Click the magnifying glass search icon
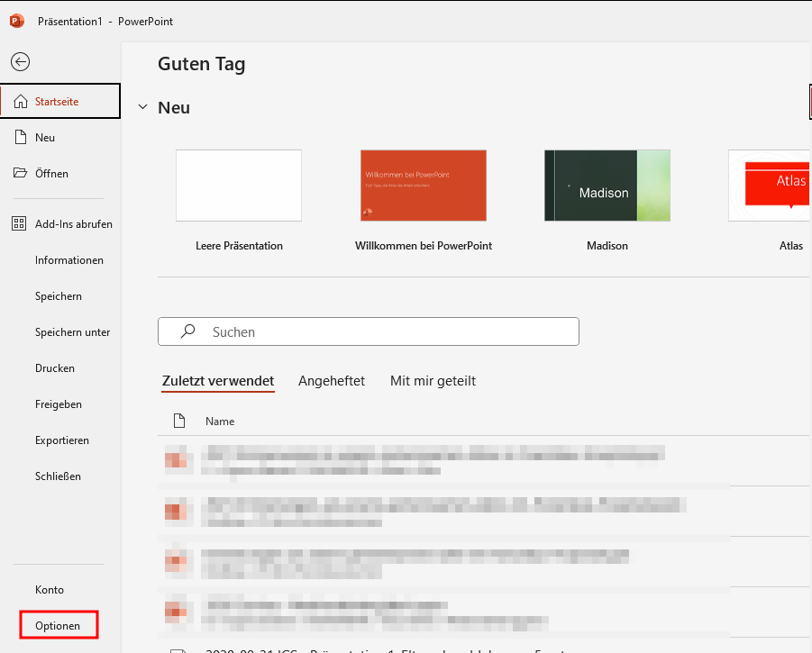This screenshot has height=653, width=812. pyautogui.click(x=187, y=331)
